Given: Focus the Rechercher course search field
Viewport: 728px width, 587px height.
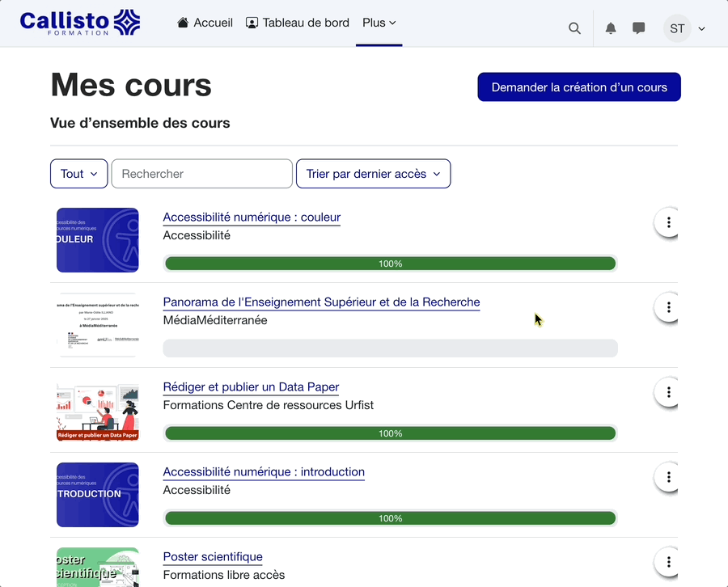Looking at the screenshot, I should coord(202,174).
